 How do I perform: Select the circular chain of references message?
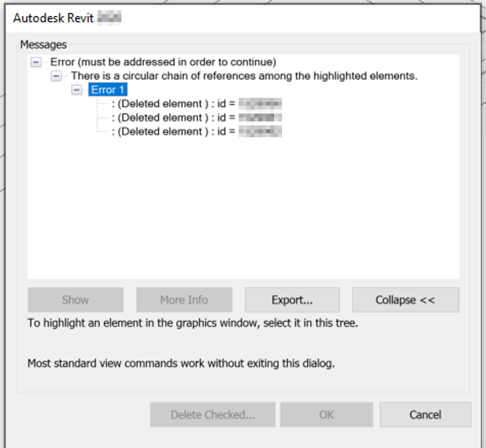(244, 76)
